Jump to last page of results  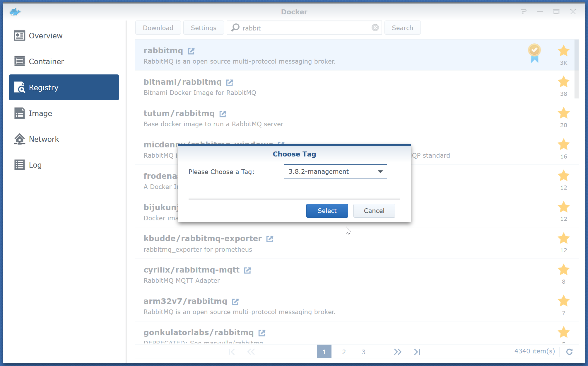tap(417, 352)
